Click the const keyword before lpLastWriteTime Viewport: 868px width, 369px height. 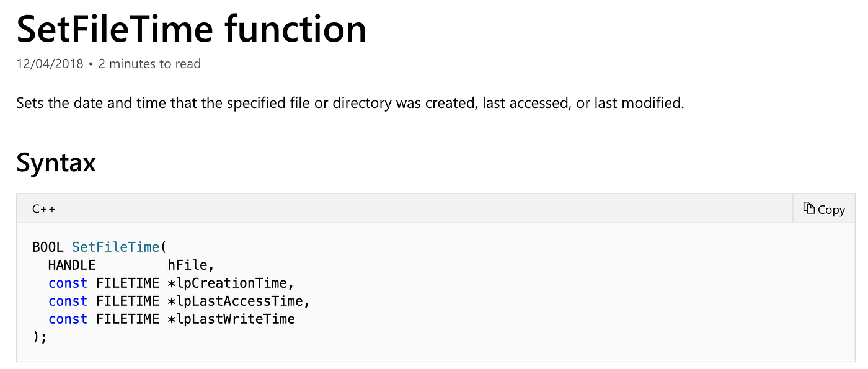[68, 319]
